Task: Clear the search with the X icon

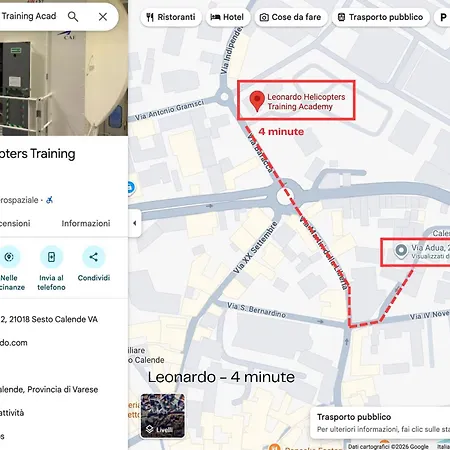Action: click(x=103, y=17)
